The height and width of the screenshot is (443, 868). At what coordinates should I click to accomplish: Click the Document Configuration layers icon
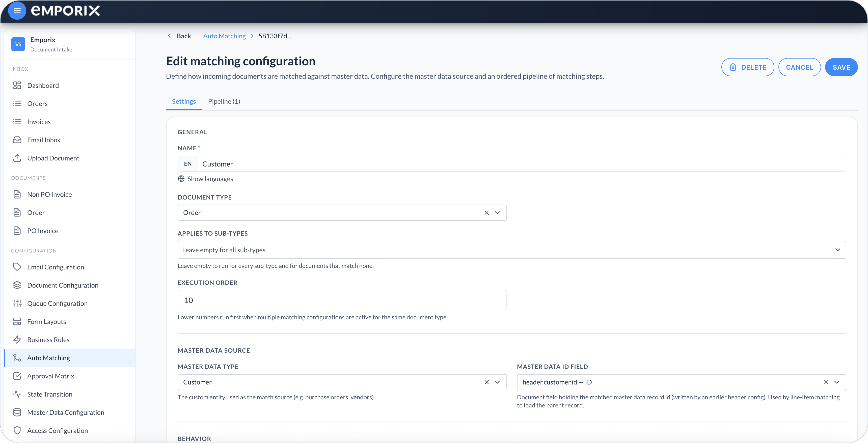[17, 285]
